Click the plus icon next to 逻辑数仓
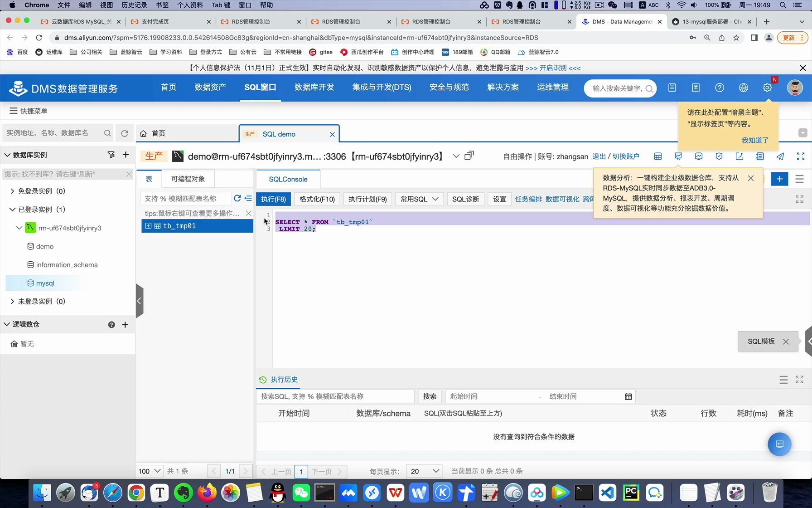812x508 pixels. tap(125, 325)
